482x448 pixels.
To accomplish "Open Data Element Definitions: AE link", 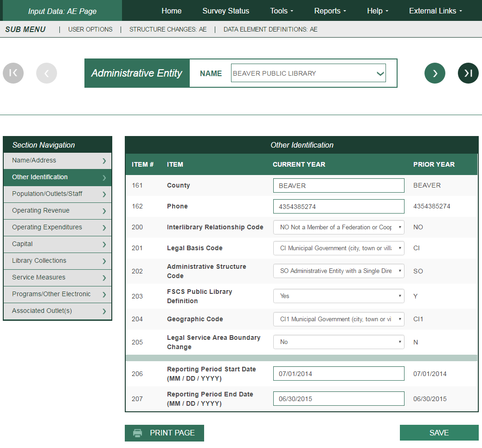I will point(270,29).
